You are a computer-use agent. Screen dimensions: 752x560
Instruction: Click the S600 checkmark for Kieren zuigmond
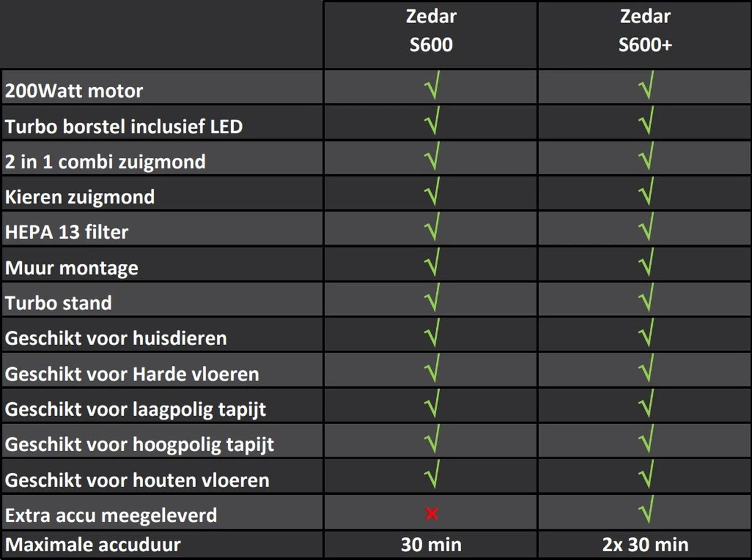(431, 192)
